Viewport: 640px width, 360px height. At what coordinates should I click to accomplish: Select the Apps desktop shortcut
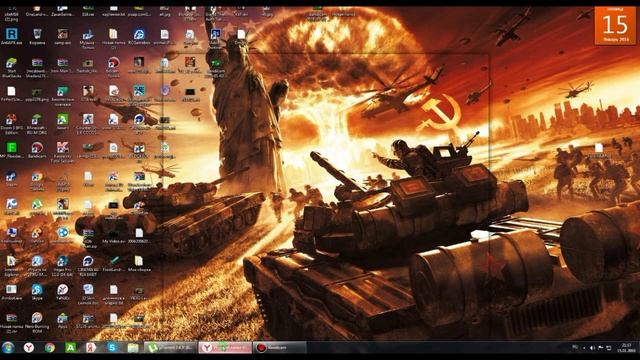pyautogui.click(x=62, y=321)
